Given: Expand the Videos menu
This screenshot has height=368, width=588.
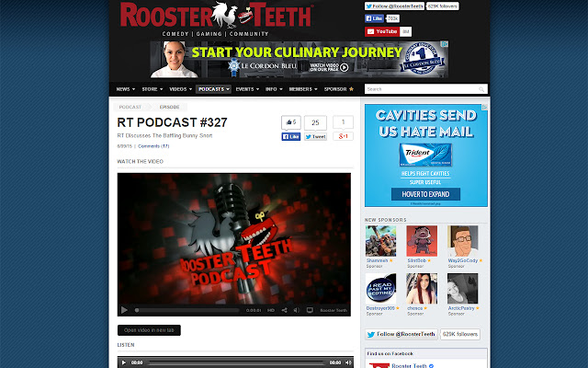Looking at the screenshot, I should [x=180, y=89].
